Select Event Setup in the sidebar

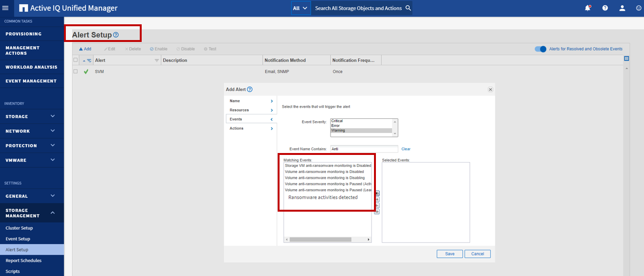[18, 239]
